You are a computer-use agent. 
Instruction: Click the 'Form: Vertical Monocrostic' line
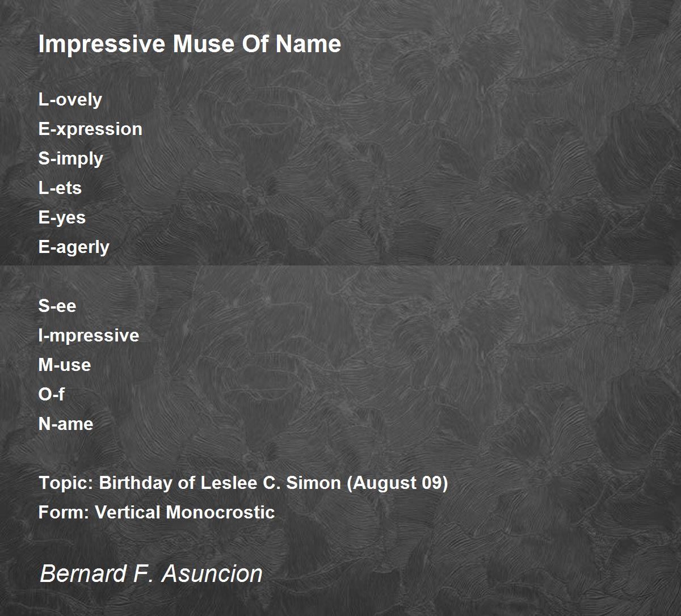(157, 512)
